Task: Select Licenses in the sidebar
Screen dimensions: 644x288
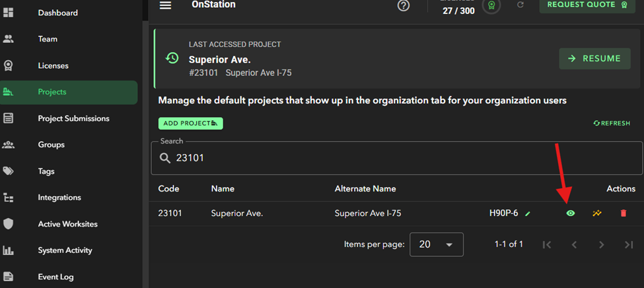Action: pyautogui.click(x=53, y=65)
